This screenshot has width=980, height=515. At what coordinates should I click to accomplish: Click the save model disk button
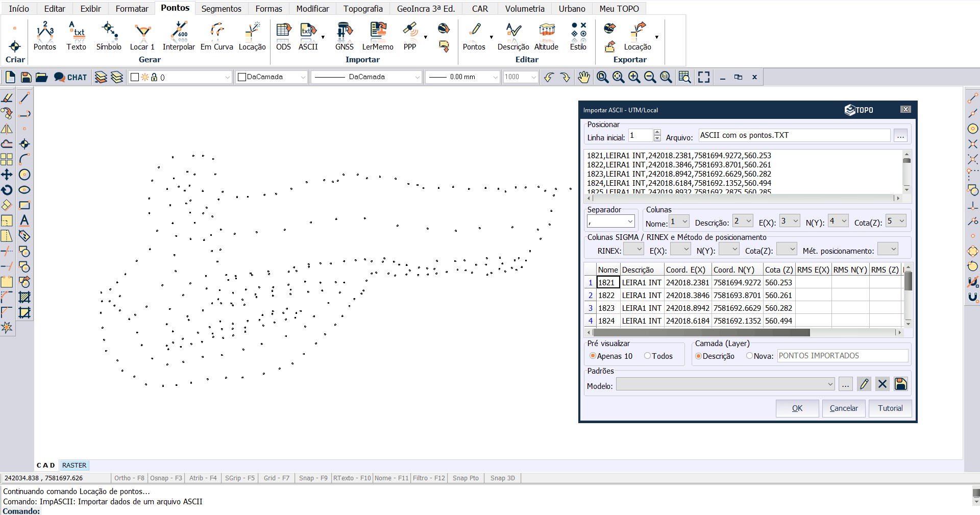901,384
